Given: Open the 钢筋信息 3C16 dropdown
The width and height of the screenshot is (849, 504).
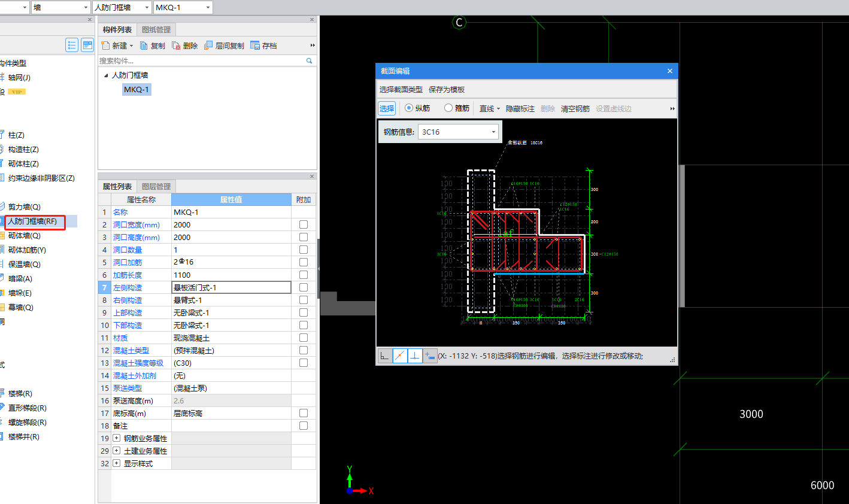Looking at the screenshot, I should pyautogui.click(x=493, y=132).
